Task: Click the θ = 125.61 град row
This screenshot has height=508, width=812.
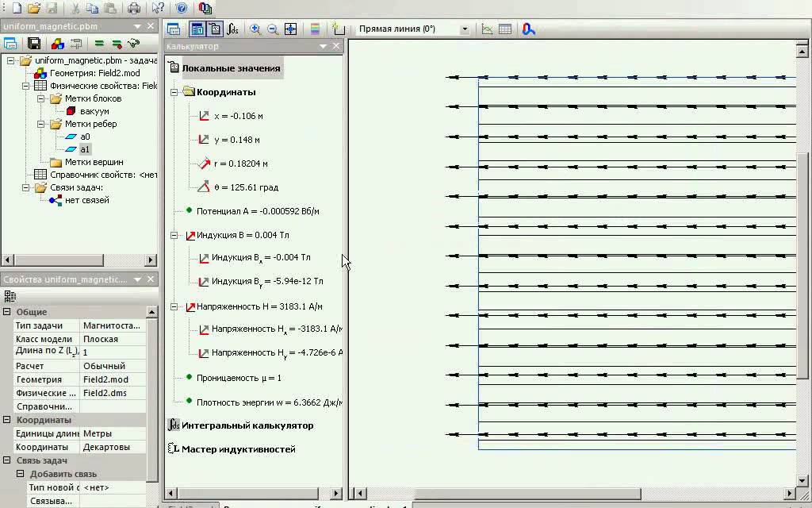Action: (246, 187)
